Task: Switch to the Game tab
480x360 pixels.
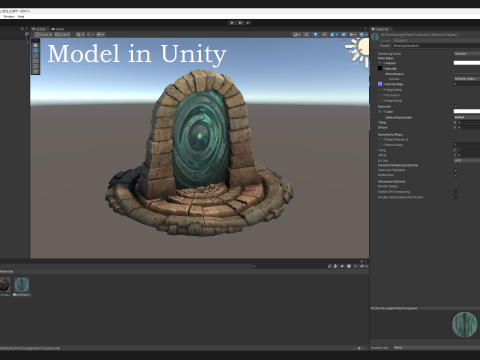Action: (58, 29)
